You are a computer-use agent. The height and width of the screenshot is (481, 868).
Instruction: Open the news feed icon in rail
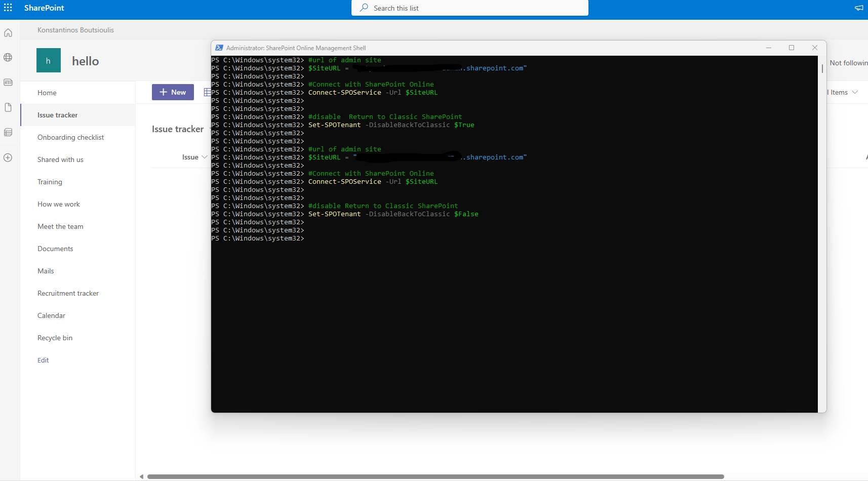click(8, 82)
